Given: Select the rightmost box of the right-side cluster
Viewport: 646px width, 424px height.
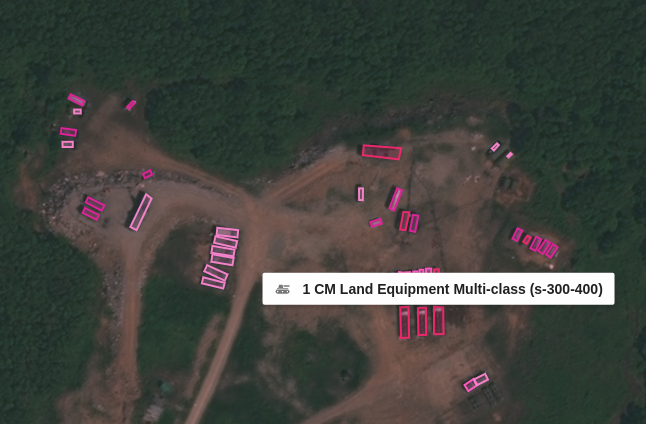Looking at the screenshot, I should click(x=552, y=251).
